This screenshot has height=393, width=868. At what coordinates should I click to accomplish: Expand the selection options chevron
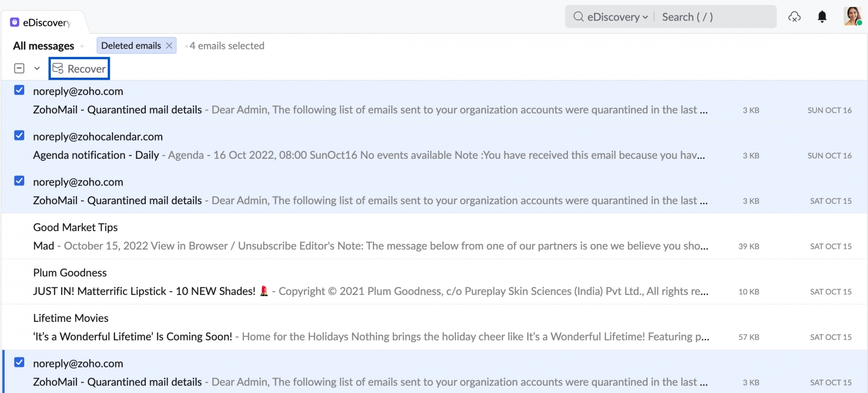click(37, 69)
